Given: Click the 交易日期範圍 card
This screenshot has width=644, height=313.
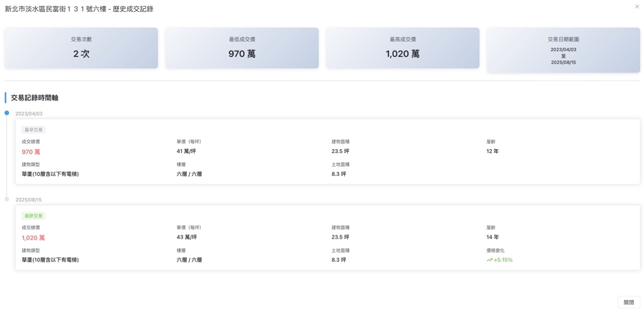Looking at the screenshot, I should coord(563,48).
